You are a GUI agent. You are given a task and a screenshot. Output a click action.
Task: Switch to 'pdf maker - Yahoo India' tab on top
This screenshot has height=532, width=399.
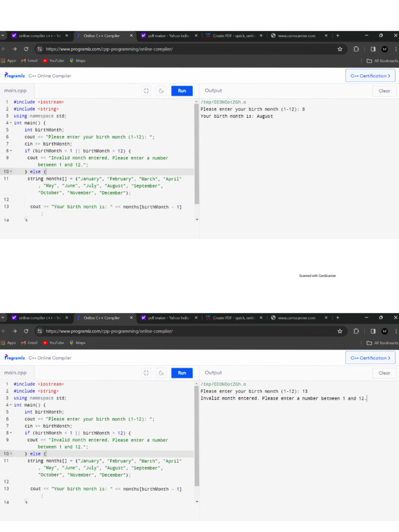tap(164, 36)
